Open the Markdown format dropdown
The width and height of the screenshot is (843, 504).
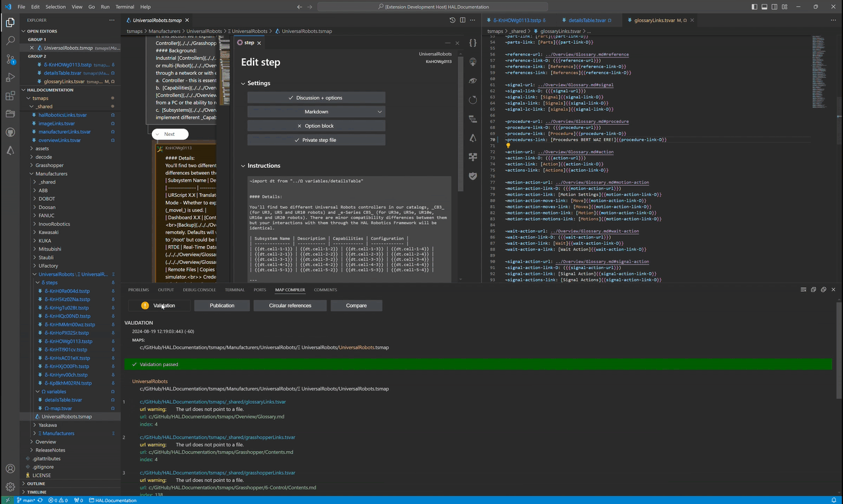[317, 111]
